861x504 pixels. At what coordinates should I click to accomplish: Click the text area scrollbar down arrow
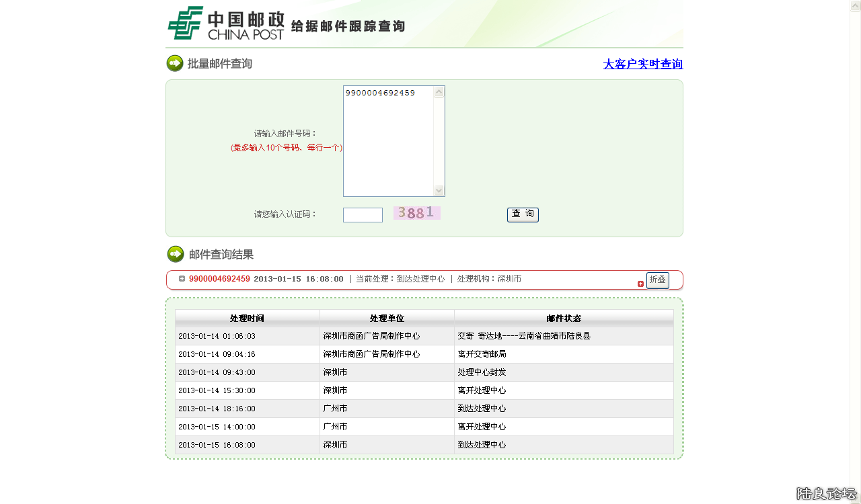439,190
